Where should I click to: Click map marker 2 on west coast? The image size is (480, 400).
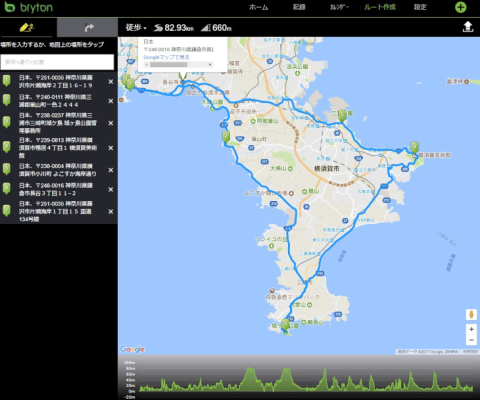[x=226, y=137]
